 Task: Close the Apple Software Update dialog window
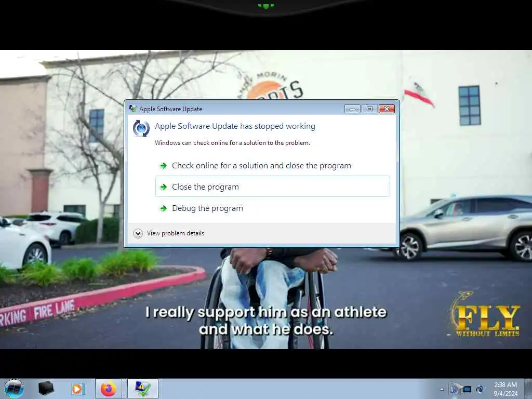point(387,109)
